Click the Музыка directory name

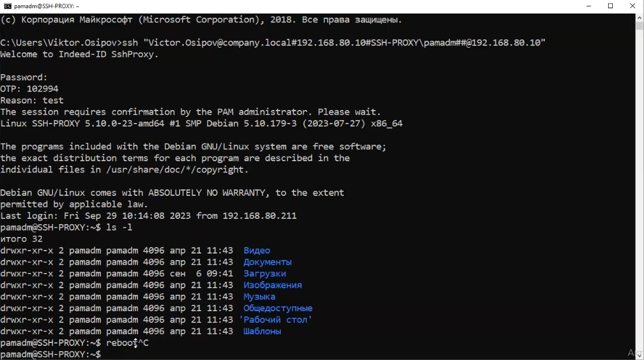(x=259, y=296)
